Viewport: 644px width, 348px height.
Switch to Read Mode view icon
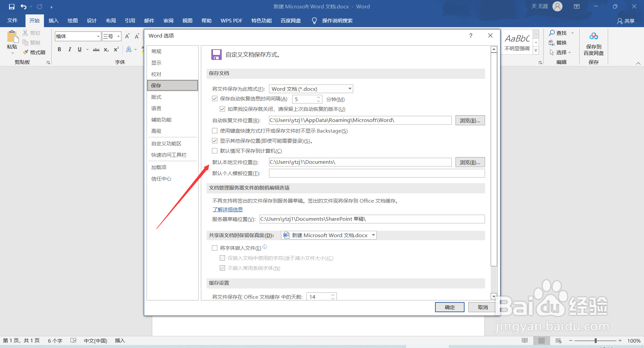pyautogui.click(x=525, y=341)
